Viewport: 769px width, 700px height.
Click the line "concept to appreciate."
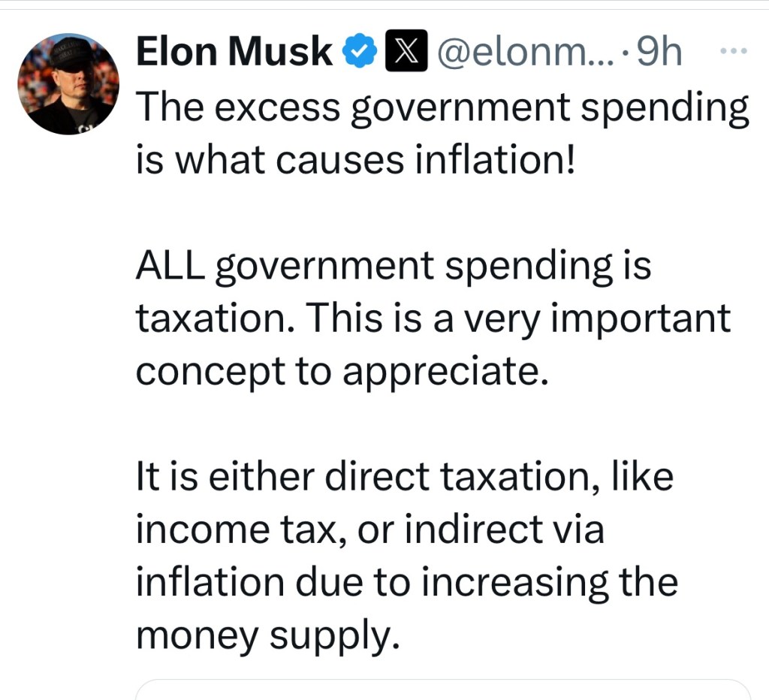(x=339, y=372)
